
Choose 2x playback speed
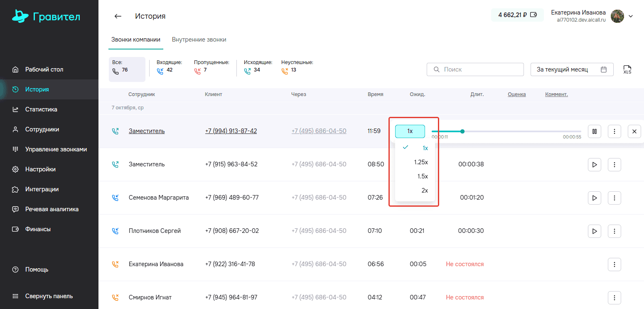click(415, 190)
